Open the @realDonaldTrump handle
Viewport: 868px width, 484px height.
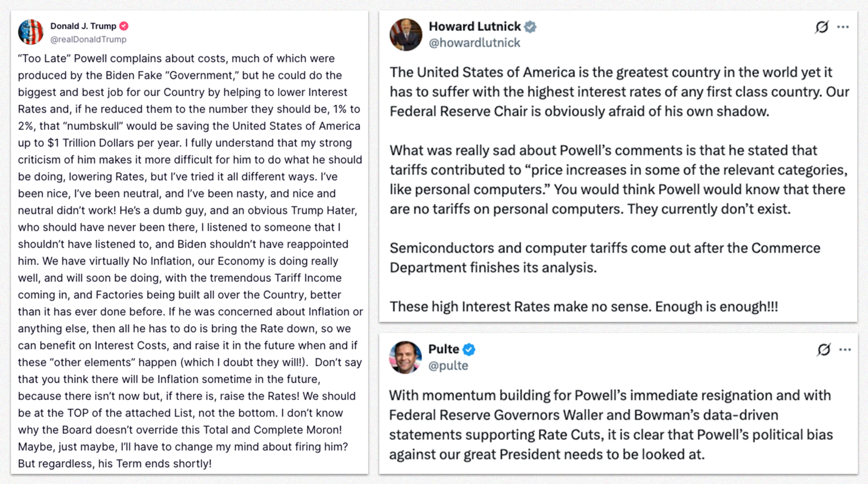coord(88,39)
